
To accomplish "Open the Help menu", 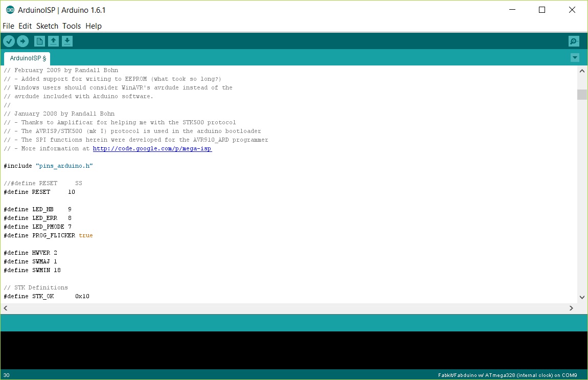I will point(94,26).
